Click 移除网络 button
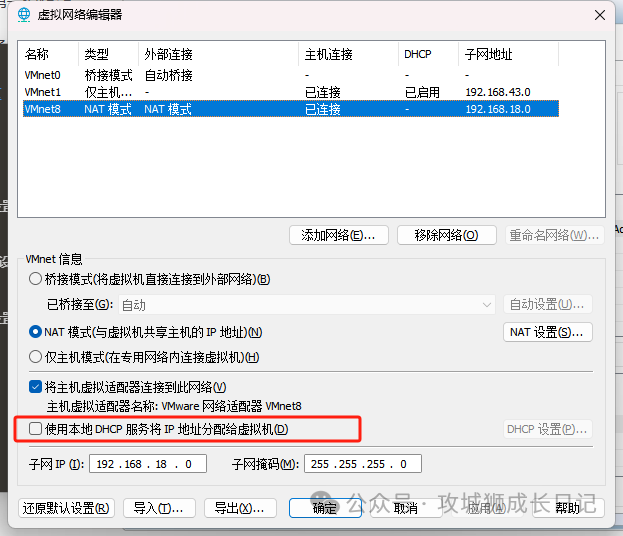Viewport: 623px width, 536px height. (x=447, y=235)
